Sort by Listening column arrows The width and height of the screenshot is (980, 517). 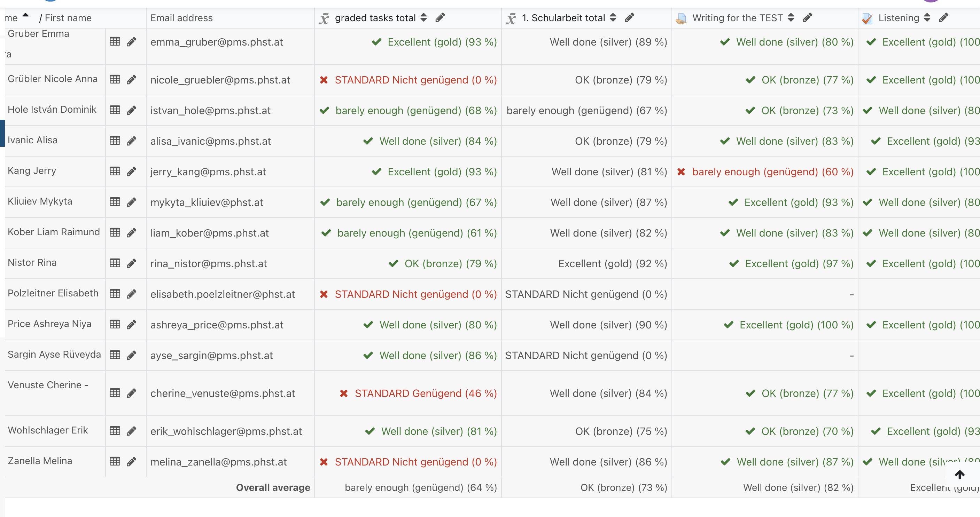tap(927, 17)
